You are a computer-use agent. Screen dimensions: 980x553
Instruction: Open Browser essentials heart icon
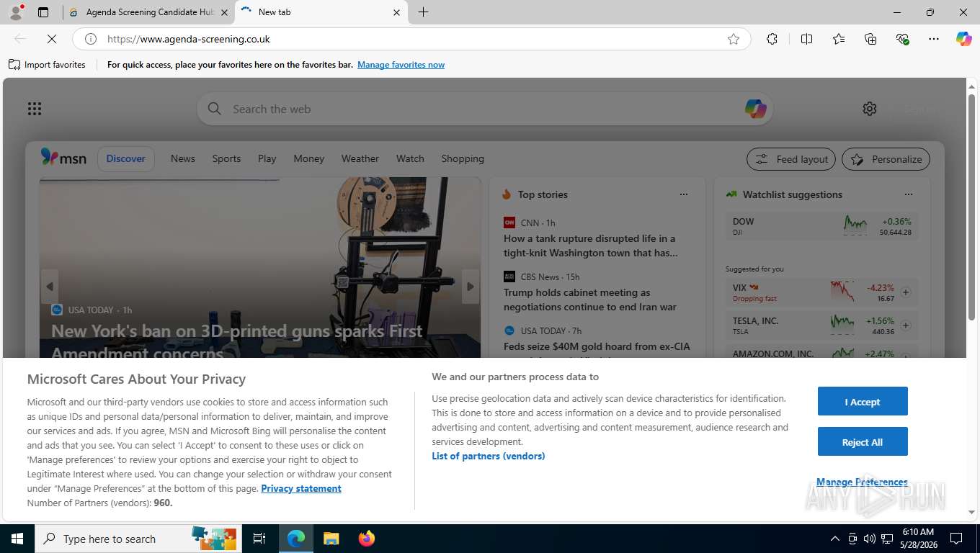tap(902, 39)
